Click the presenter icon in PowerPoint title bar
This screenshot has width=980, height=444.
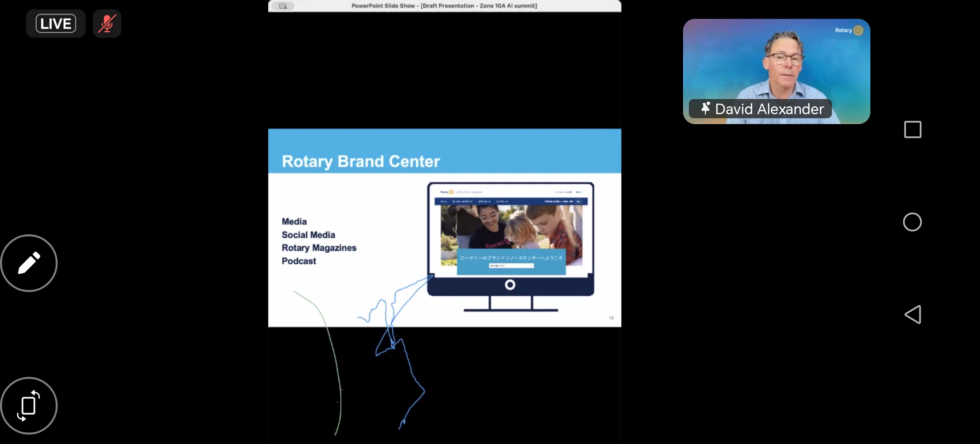point(283,6)
